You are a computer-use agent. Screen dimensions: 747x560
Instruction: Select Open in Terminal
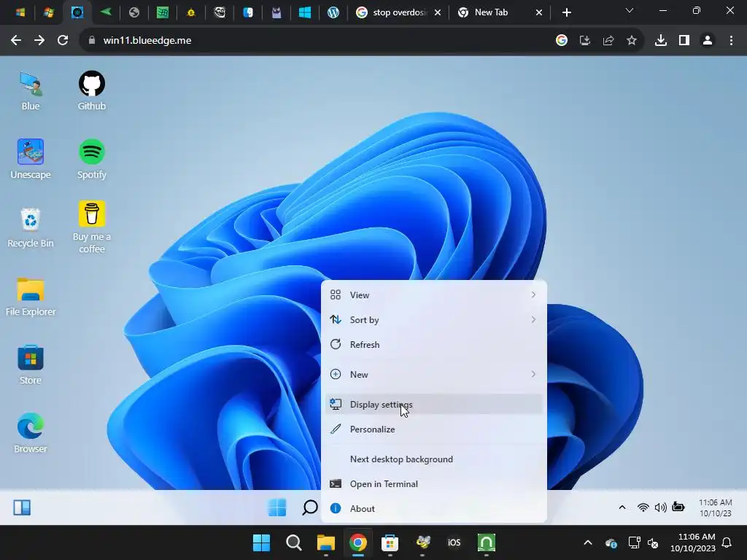tap(434, 484)
